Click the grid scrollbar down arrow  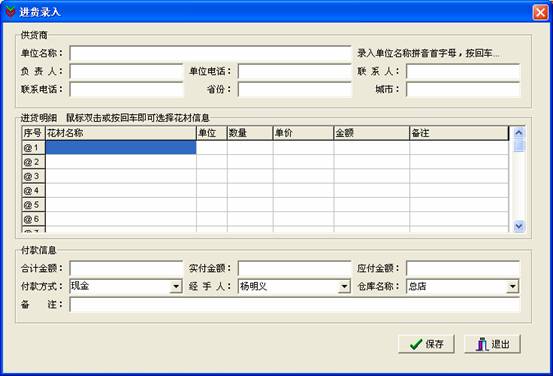[519, 226]
